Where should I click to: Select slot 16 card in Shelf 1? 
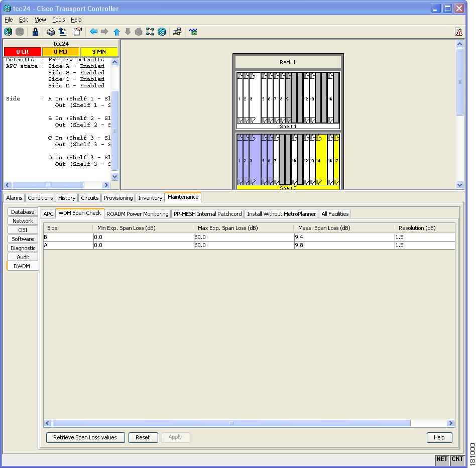330,98
